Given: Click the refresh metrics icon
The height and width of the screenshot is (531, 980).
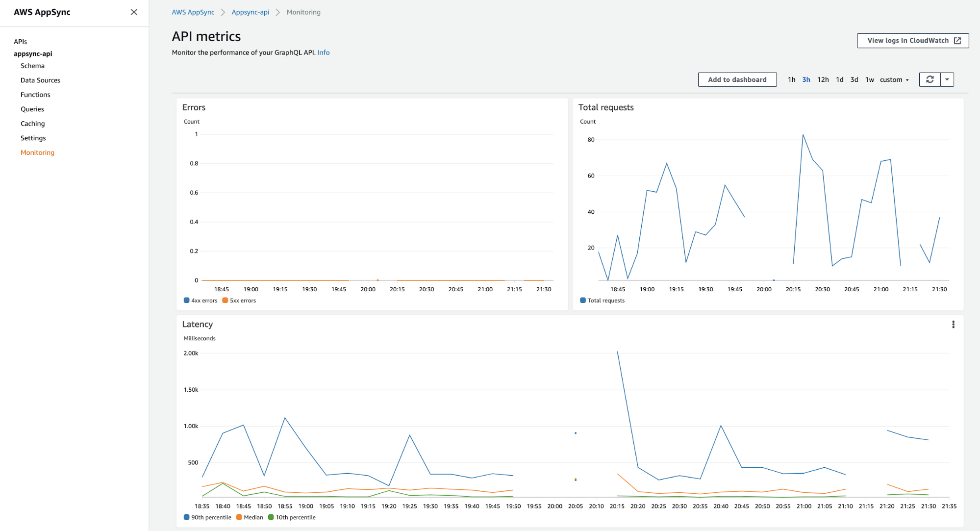Looking at the screenshot, I should click(930, 79).
